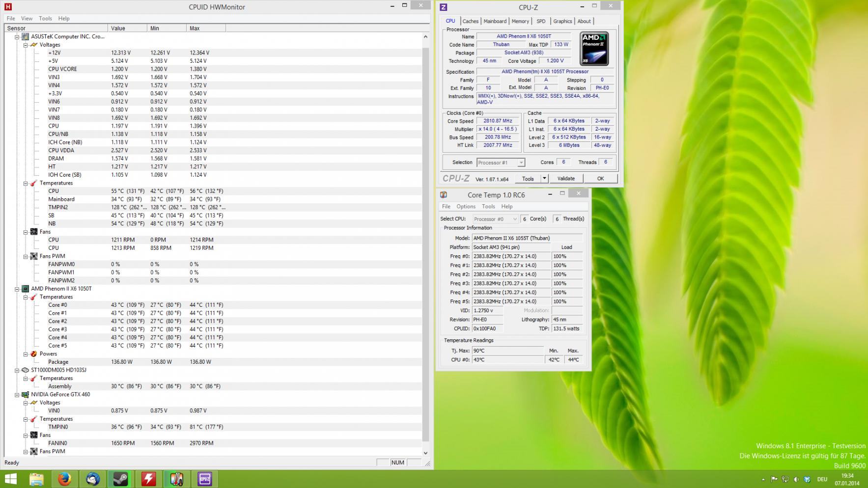
Task: Collapse the ASUSTeK Computer INC. tree node
Action: pyautogui.click(x=17, y=37)
